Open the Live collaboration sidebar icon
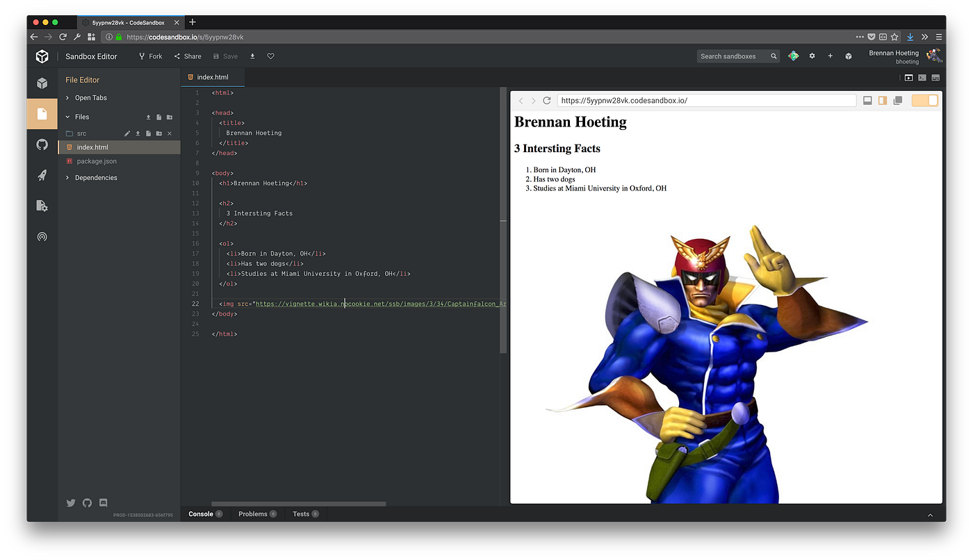 coord(42,236)
